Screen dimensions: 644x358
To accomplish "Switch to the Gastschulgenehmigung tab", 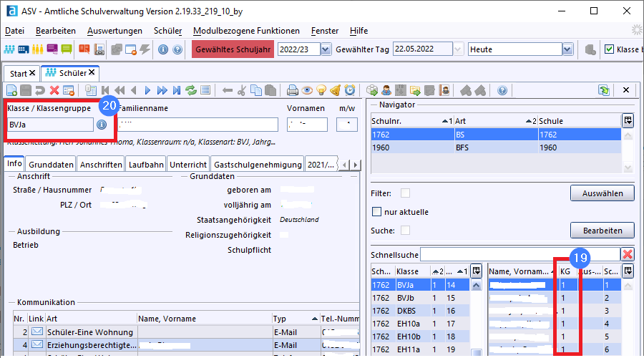I will [258, 165].
